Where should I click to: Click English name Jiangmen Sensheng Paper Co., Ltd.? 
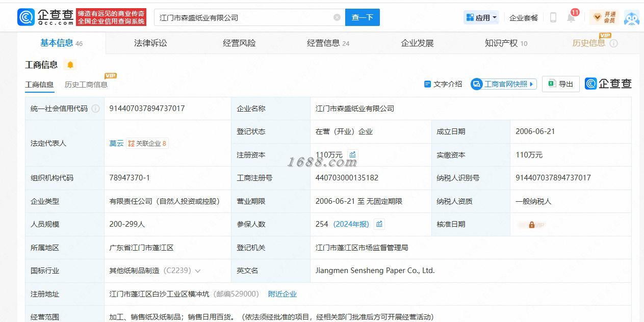(x=375, y=271)
